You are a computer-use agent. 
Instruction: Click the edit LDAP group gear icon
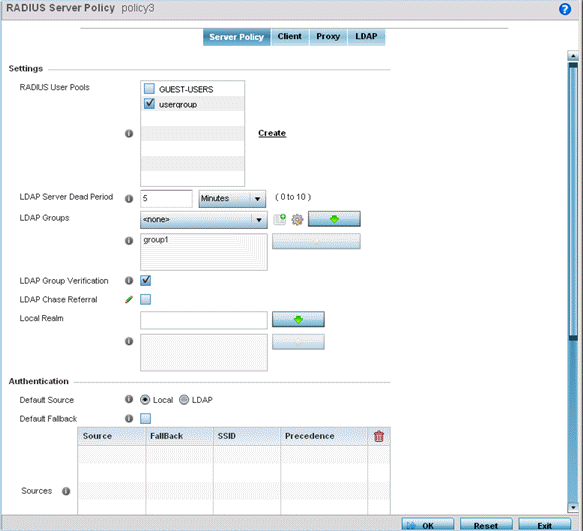(x=297, y=219)
